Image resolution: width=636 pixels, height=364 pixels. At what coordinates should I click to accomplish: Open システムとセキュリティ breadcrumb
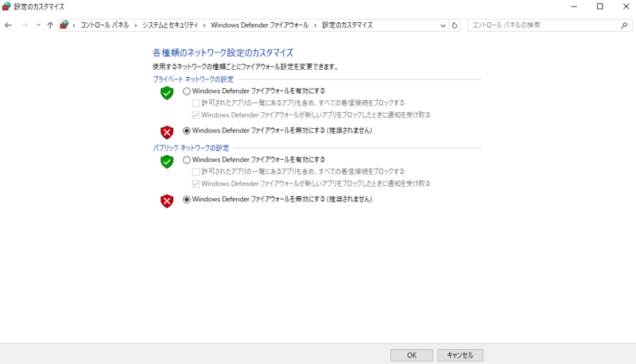coord(170,25)
